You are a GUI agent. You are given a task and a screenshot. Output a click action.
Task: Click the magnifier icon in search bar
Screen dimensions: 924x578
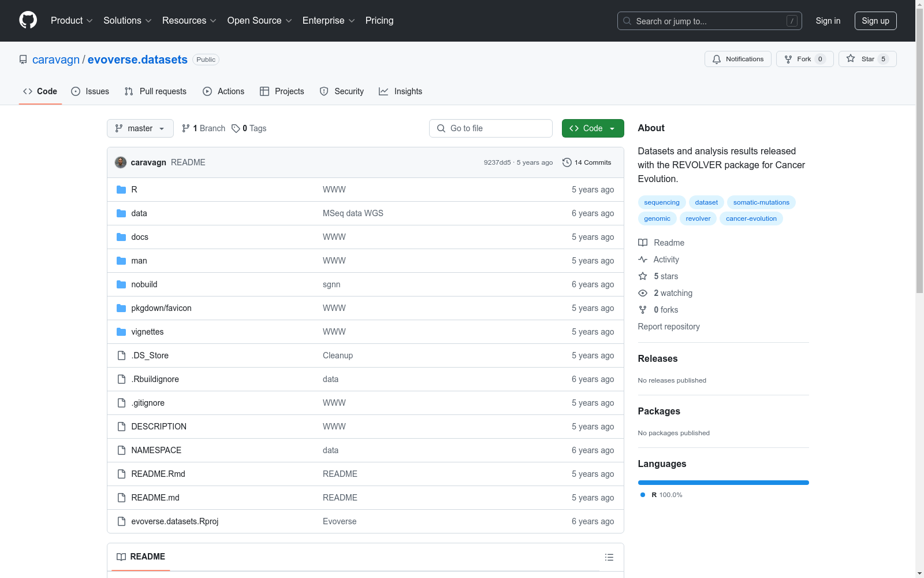627,21
